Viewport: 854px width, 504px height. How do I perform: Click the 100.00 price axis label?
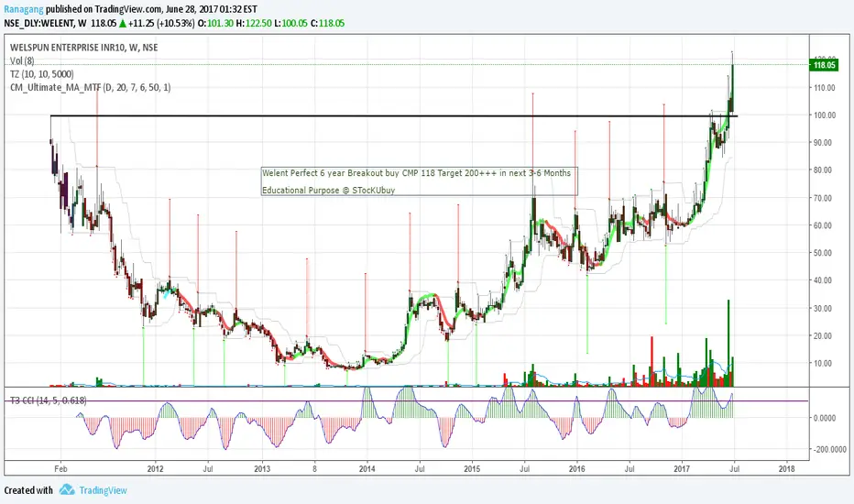pyautogui.click(x=824, y=115)
